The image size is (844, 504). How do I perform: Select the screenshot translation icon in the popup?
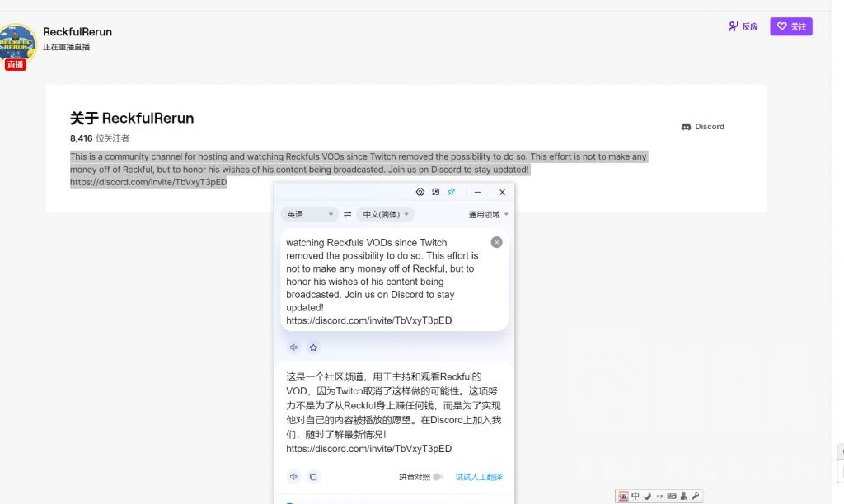tap(436, 191)
